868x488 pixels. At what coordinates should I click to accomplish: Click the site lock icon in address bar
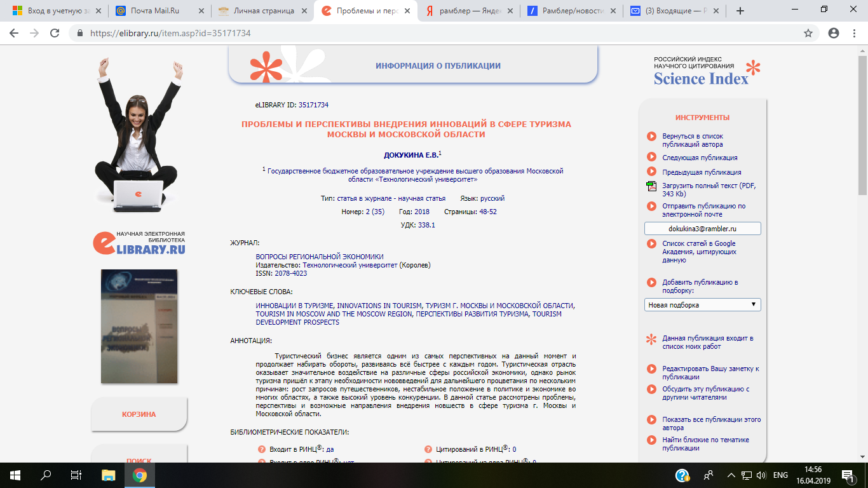click(80, 33)
